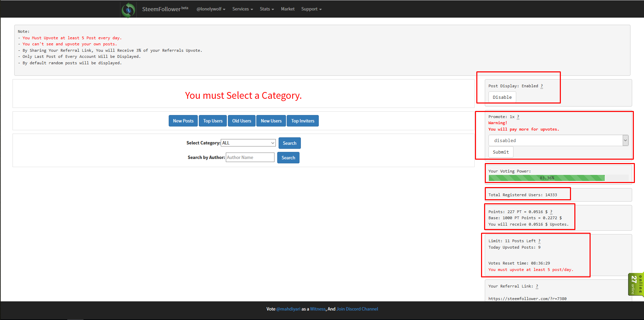Show New Posts

tap(183, 121)
